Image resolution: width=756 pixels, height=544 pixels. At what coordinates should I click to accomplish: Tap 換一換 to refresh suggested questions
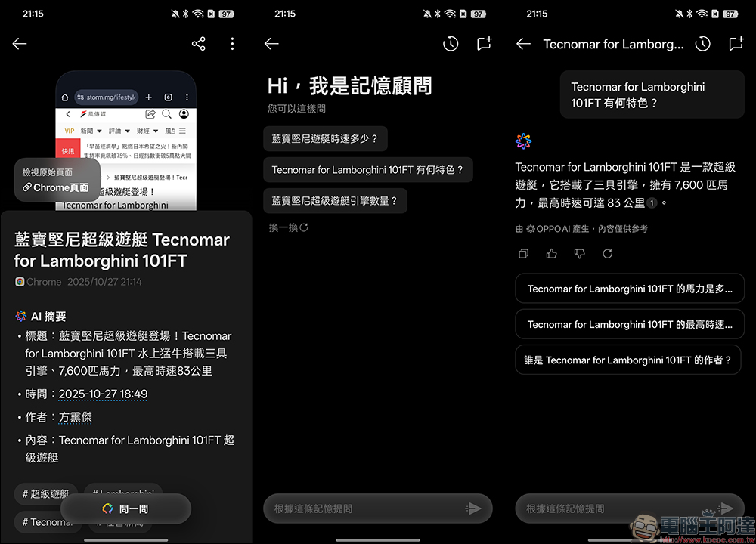tap(287, 227)
